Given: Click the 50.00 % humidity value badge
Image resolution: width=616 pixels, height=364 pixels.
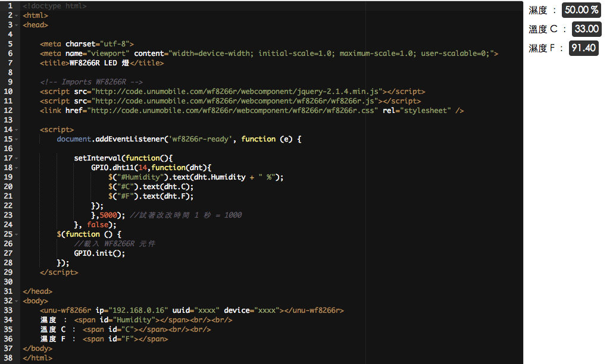Looking at the screenshot, I should [x=581, y=10].
